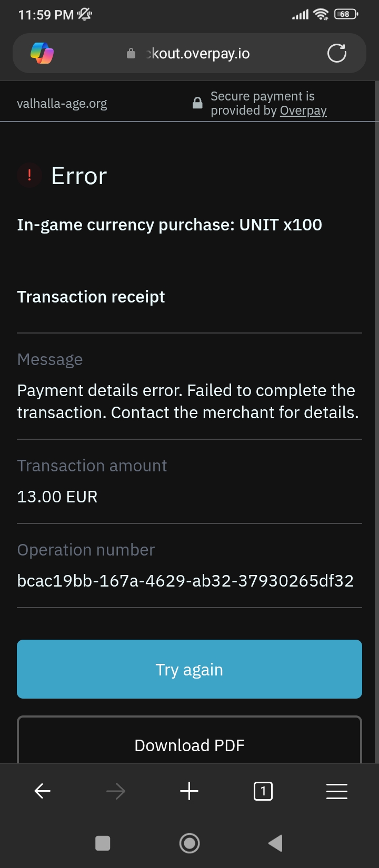Tap the 13.00 EUR transaction amount
This screenshot has height=868, width=379.
pos(57,497)
